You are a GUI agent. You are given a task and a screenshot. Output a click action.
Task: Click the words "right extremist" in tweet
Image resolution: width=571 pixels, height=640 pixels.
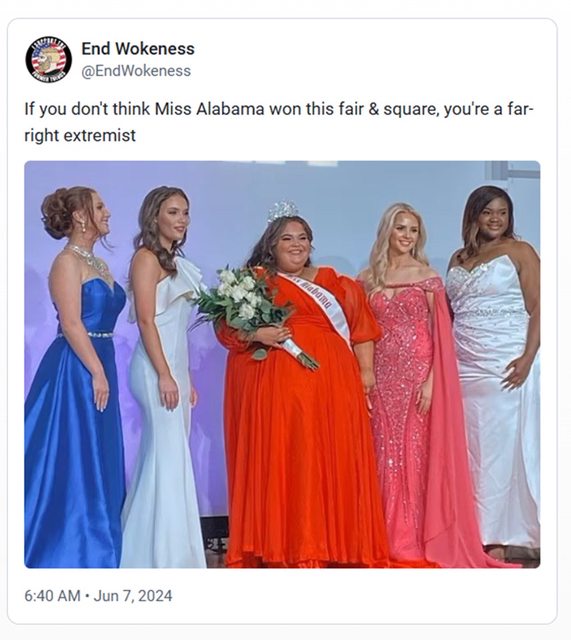80,135
